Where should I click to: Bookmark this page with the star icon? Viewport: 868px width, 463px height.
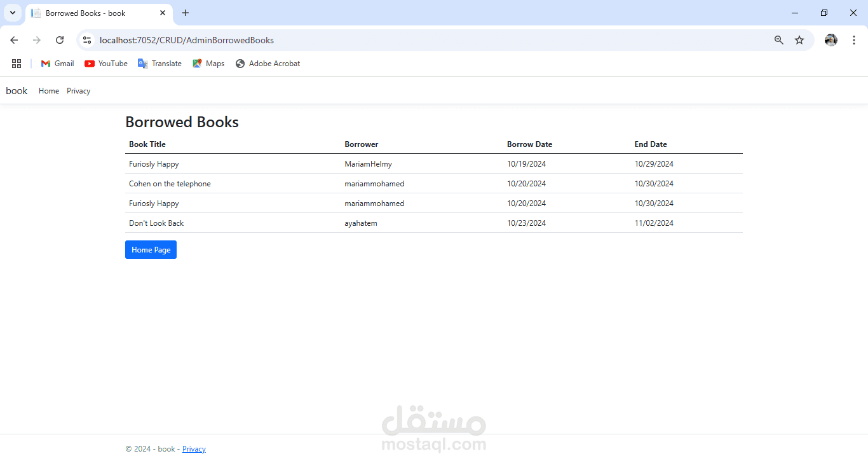coord(799,40)
